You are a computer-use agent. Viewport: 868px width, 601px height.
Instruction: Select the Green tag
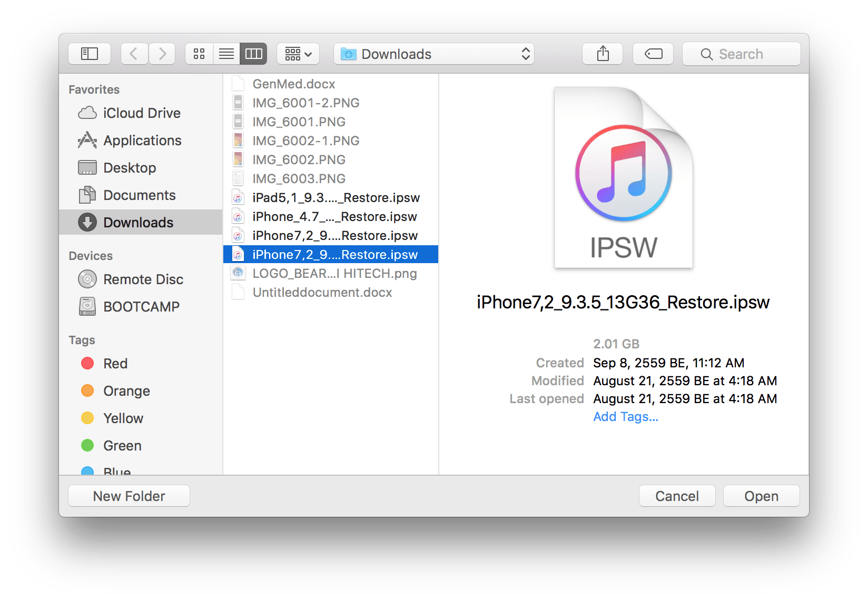click(x=141, y=446)
